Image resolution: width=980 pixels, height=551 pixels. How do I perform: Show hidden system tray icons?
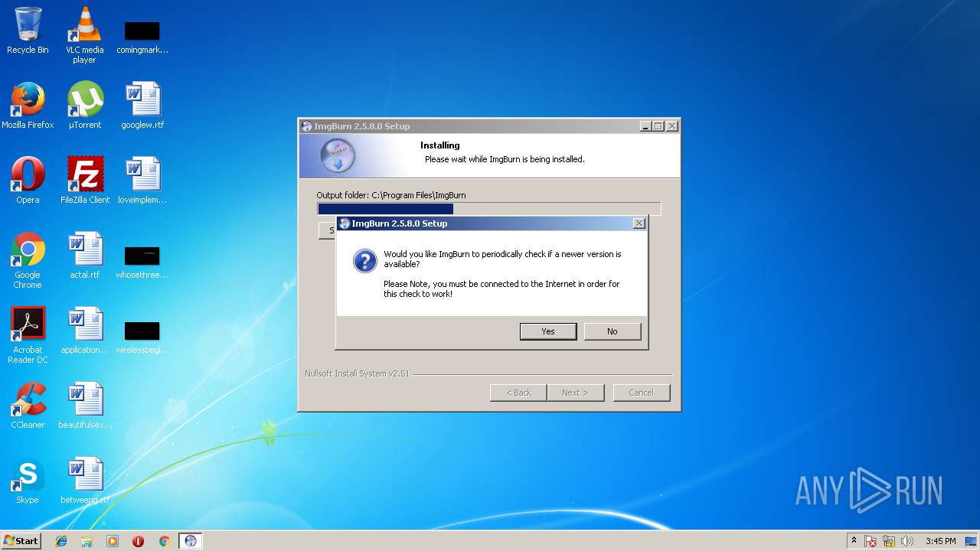point(854,541)
